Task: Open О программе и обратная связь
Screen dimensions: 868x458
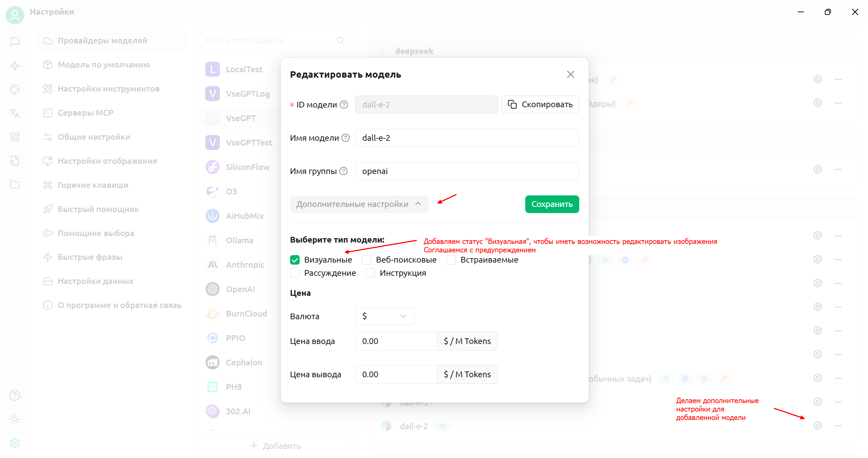Action: pos(112,306)
